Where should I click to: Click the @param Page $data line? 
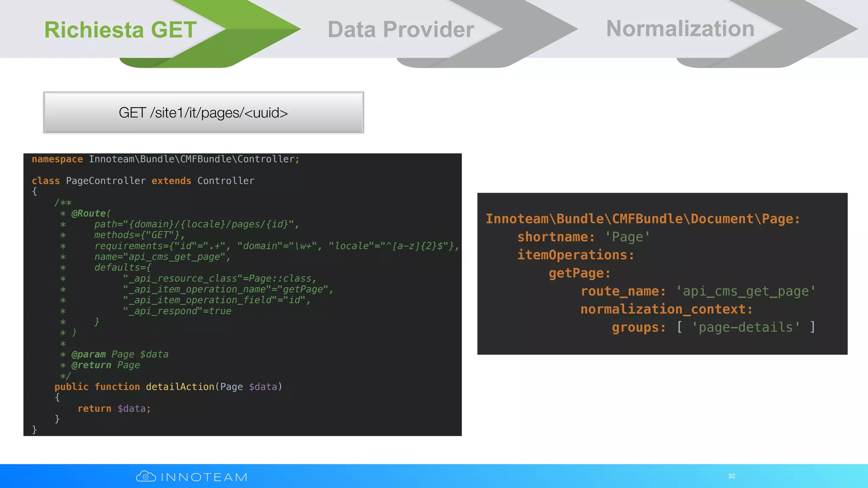click(120, 354)
